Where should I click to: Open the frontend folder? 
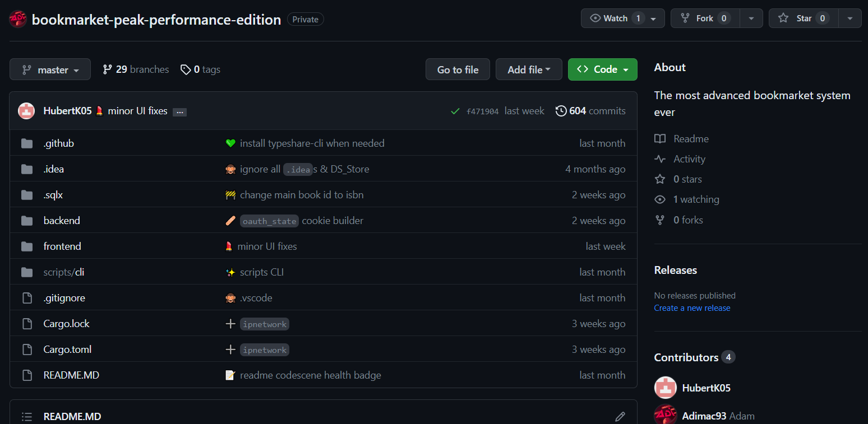pyautogui.click(x=62, y=246)
